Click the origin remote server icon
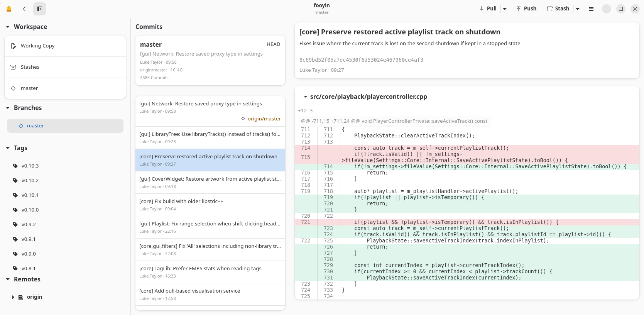This screenshot has width=644, height=315. [21, 297]
